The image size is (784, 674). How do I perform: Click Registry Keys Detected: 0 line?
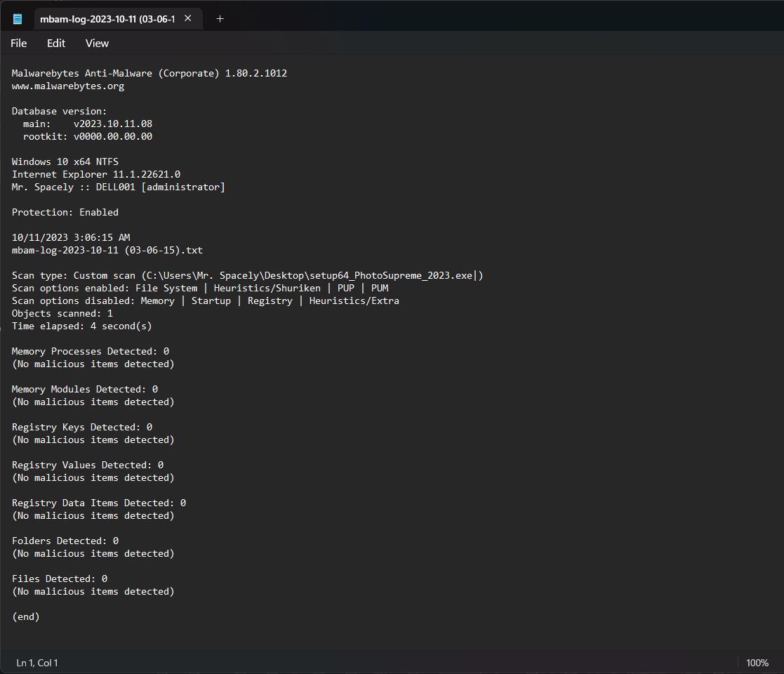click(82, 427)
